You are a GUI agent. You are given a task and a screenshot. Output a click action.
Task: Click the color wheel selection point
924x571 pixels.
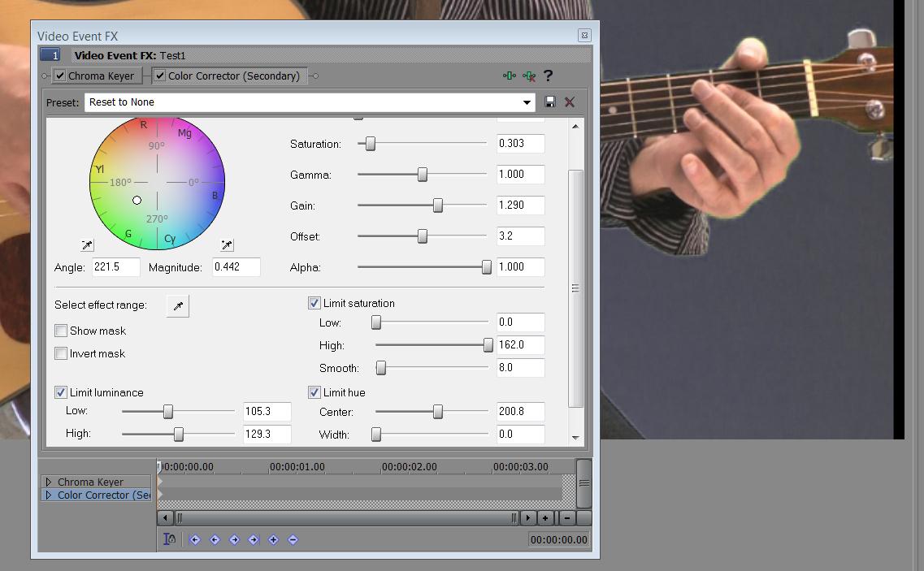[x=137, y=201]
